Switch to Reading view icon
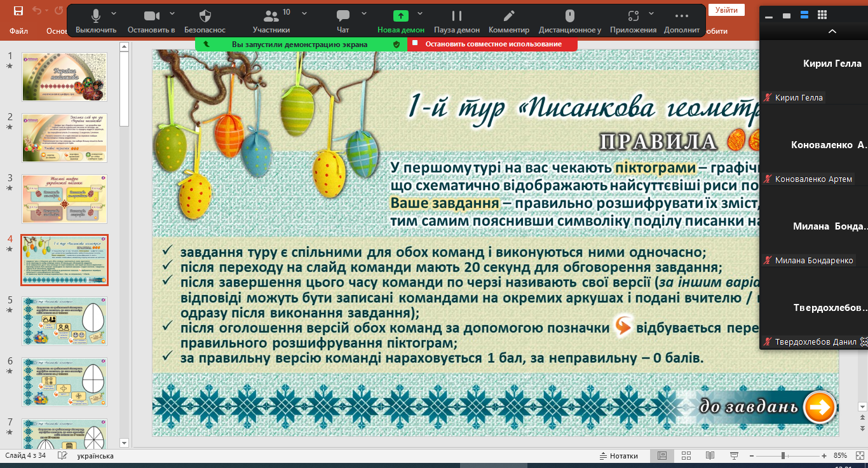 coord(710,456)
